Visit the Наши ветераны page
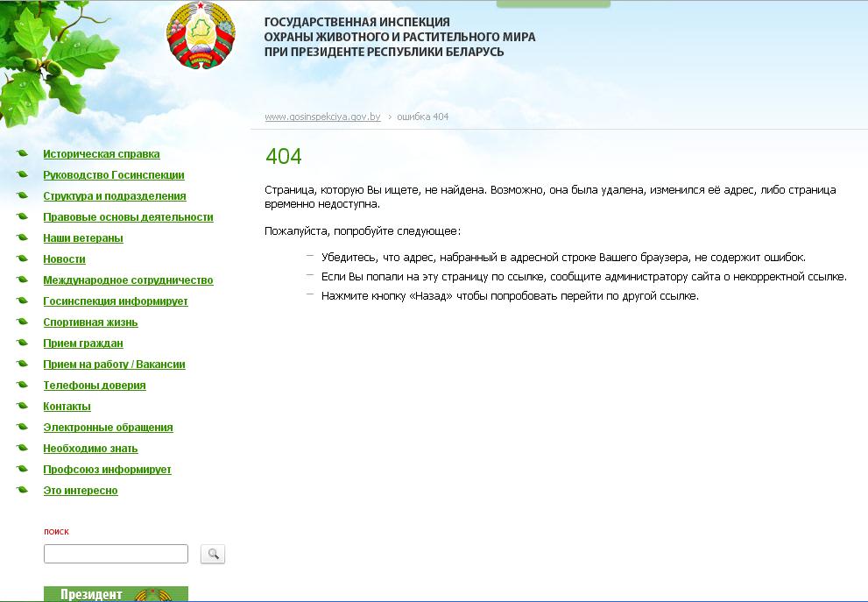868x602 pixels. click(83, 238)
